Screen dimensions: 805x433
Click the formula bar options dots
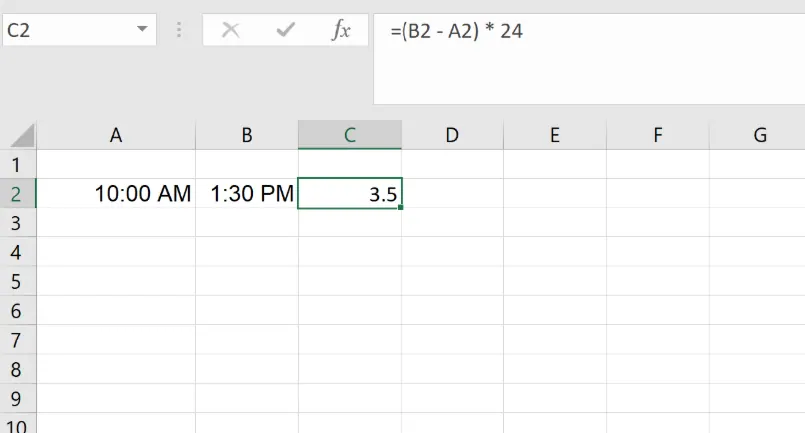tap(180, 30)
